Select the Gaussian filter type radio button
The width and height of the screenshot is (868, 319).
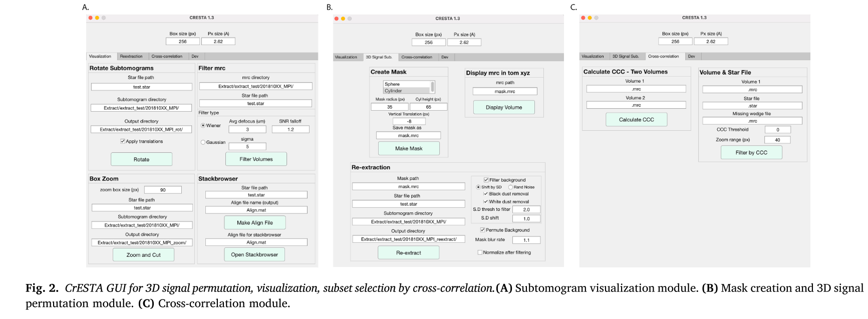[x=203, y=142]
